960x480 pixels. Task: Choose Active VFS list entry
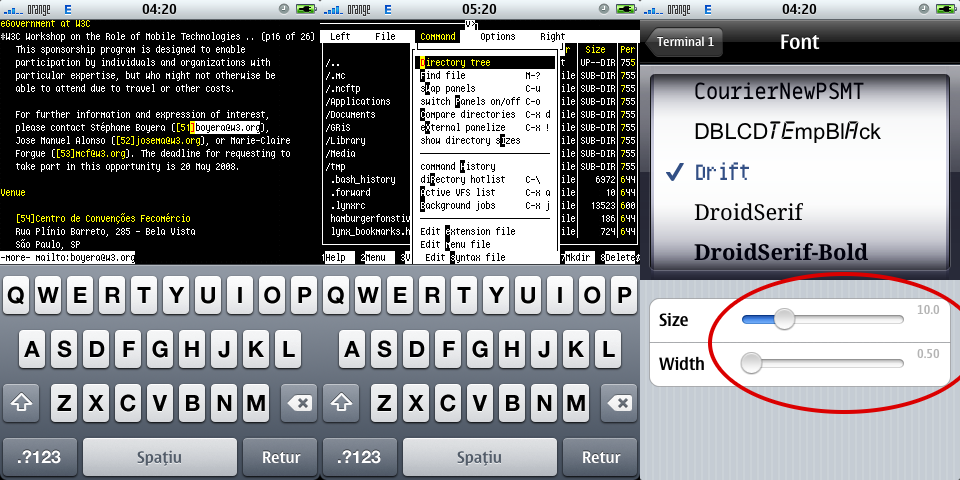[x=486, y=192]
